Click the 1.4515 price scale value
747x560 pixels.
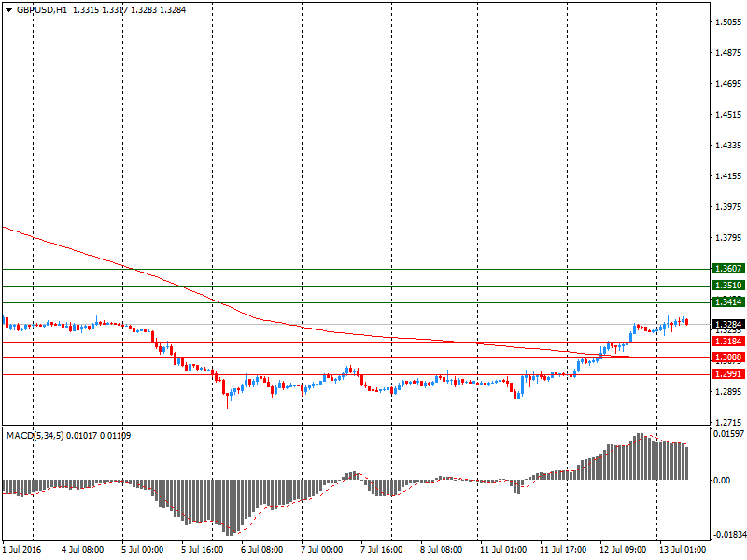728,115
